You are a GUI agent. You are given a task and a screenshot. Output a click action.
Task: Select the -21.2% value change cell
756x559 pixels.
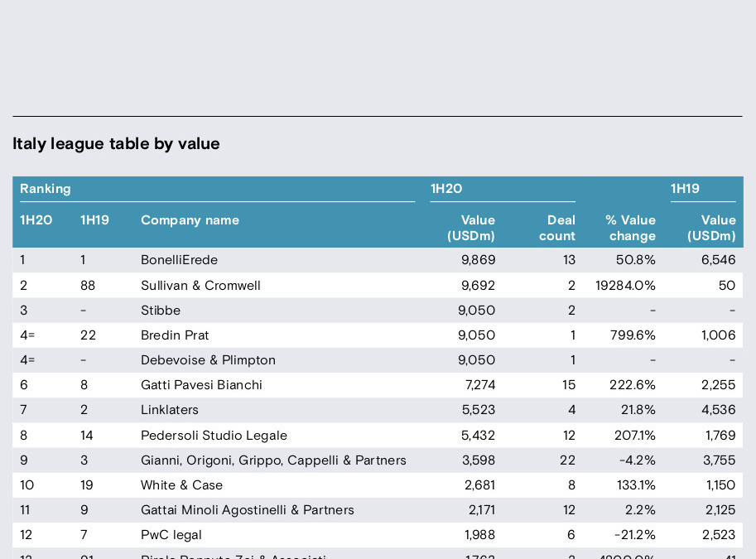tap(634, 535)
